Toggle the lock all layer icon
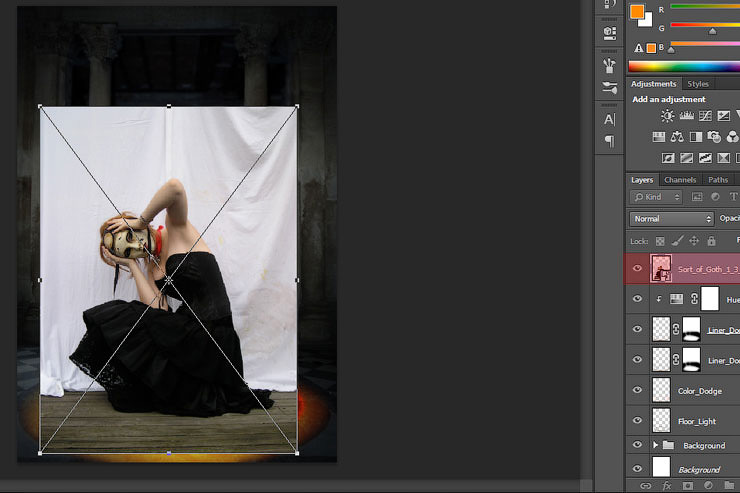Viewport: 740px width, 493px height. click(x=711, y=241)
